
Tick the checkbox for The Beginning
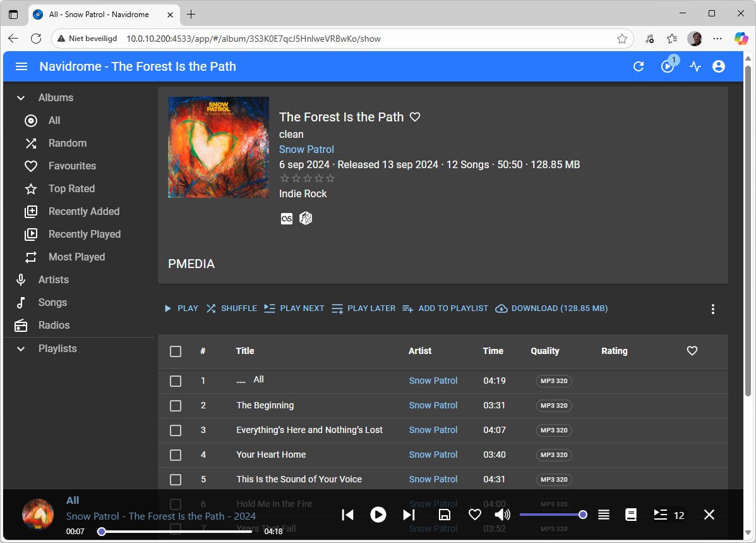(176, 406)
